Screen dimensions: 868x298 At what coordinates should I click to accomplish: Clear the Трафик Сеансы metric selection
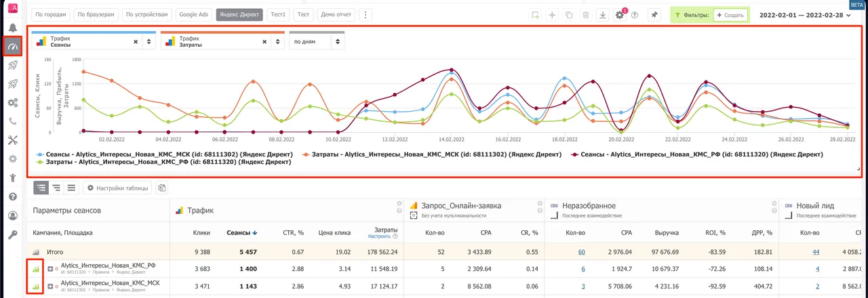point(134,41)
